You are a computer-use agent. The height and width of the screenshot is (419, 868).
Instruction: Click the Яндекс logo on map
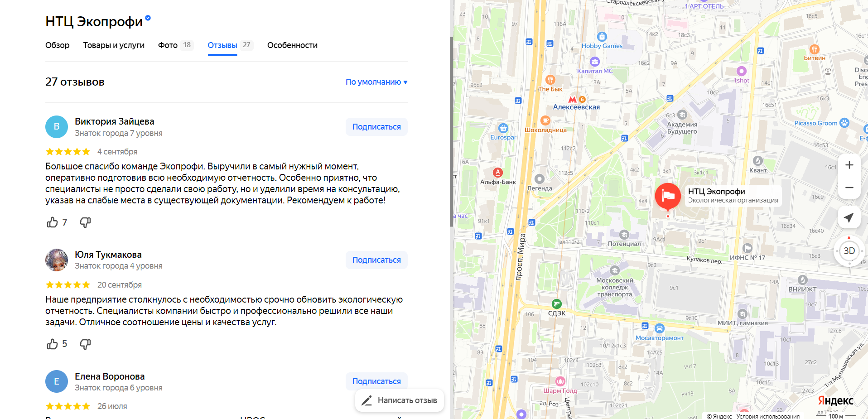pos(835,401)
